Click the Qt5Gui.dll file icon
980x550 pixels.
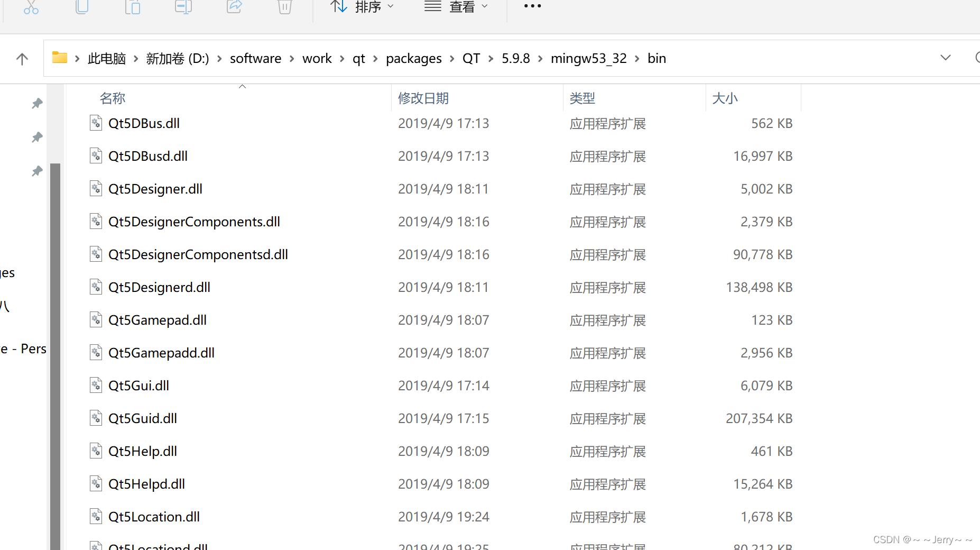pos(96,385)
